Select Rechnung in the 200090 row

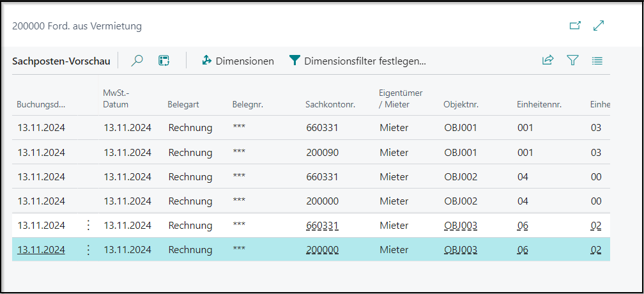pos(190,152)
